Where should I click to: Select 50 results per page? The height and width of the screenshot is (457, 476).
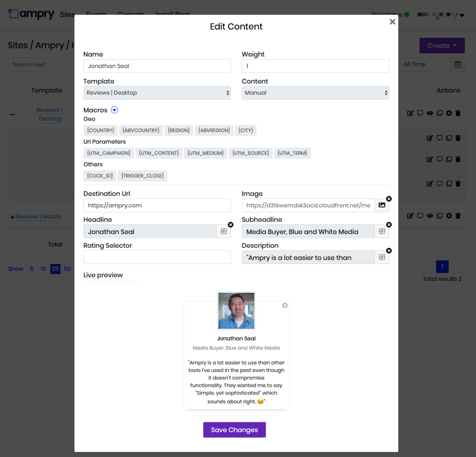[67, 268]
